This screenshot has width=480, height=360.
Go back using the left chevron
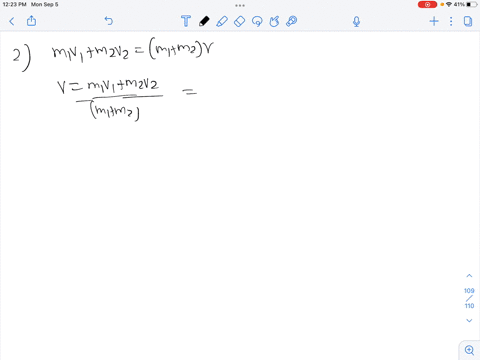tap(12, 22)
